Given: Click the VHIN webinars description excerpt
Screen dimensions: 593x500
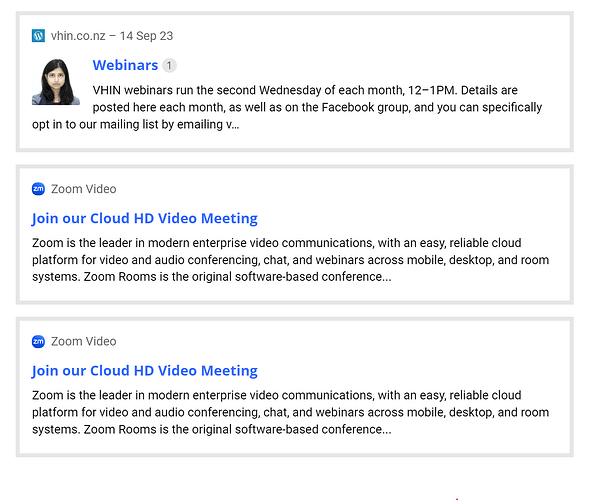Looking at the screenshot, I should pos(287,107).
